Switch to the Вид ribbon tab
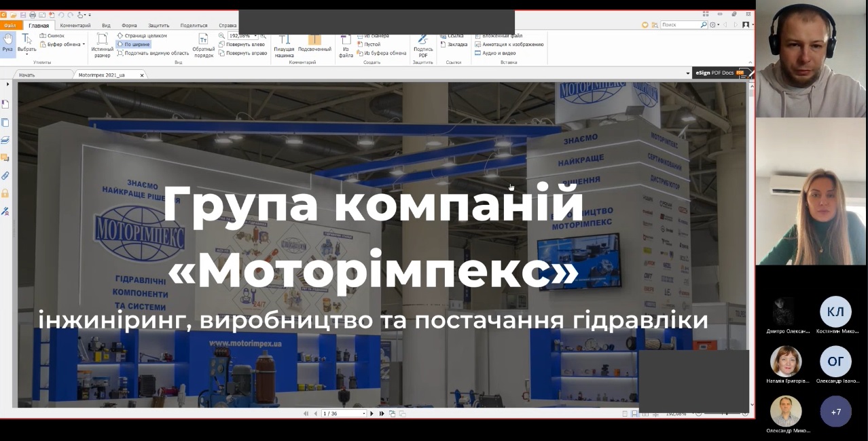Viewport: 868px width, 441px height. point(106,25)
